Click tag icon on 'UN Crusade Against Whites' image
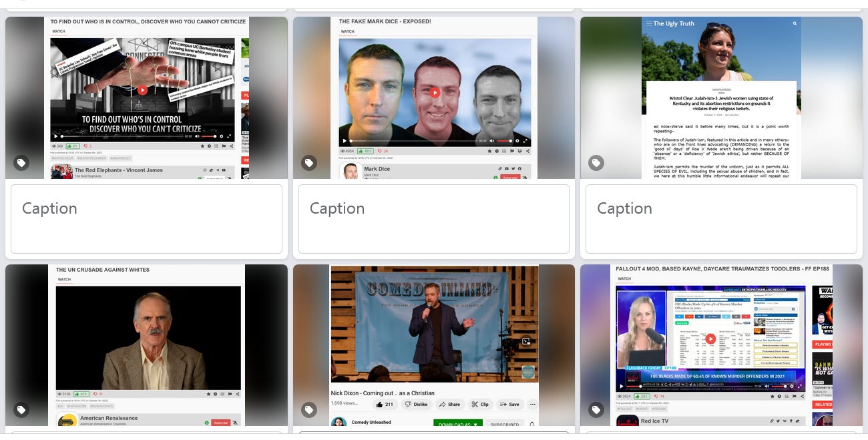868x440 pixels. pos(21,410)
